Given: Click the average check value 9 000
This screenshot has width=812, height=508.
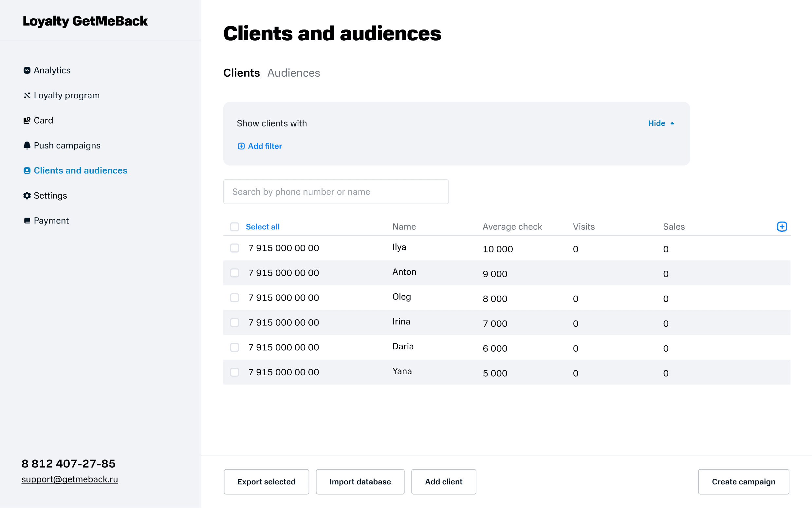Looking at the screenshot, I should tap(495, 274).
